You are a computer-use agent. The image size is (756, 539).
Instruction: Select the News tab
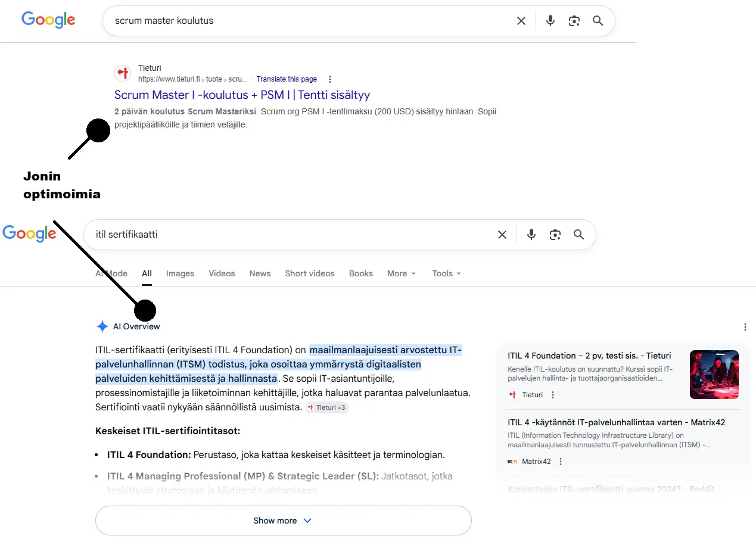point(260,273)
